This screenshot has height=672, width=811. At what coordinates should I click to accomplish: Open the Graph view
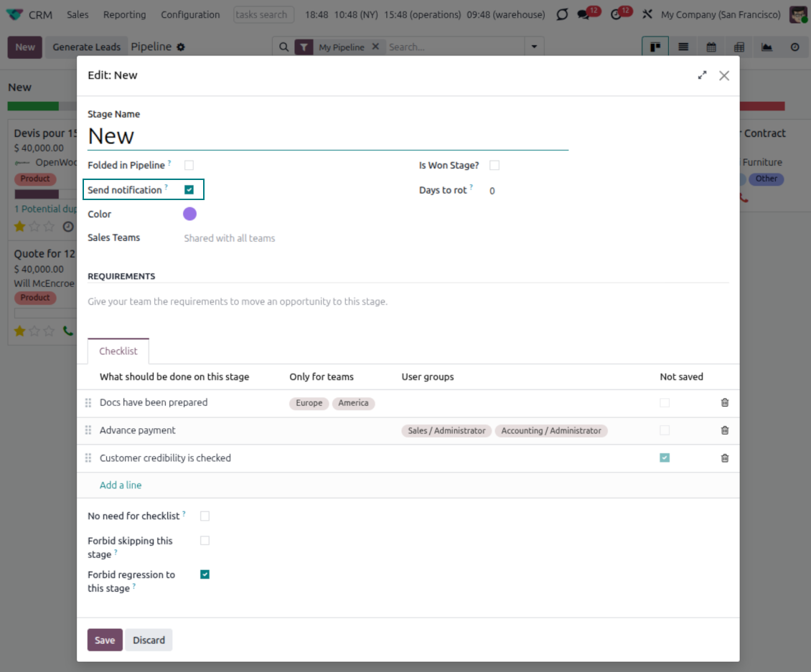(x=767, y=47)
